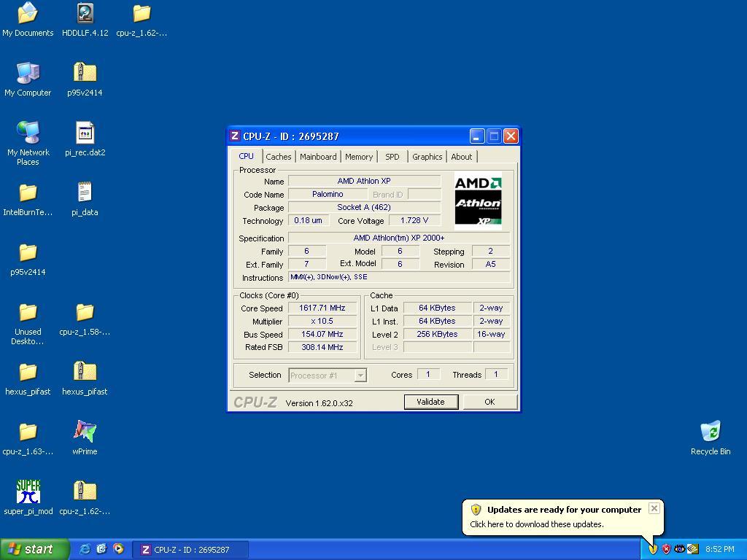747x560 pixels.
Task: Click the Cores count field
Action: point(427,374)
